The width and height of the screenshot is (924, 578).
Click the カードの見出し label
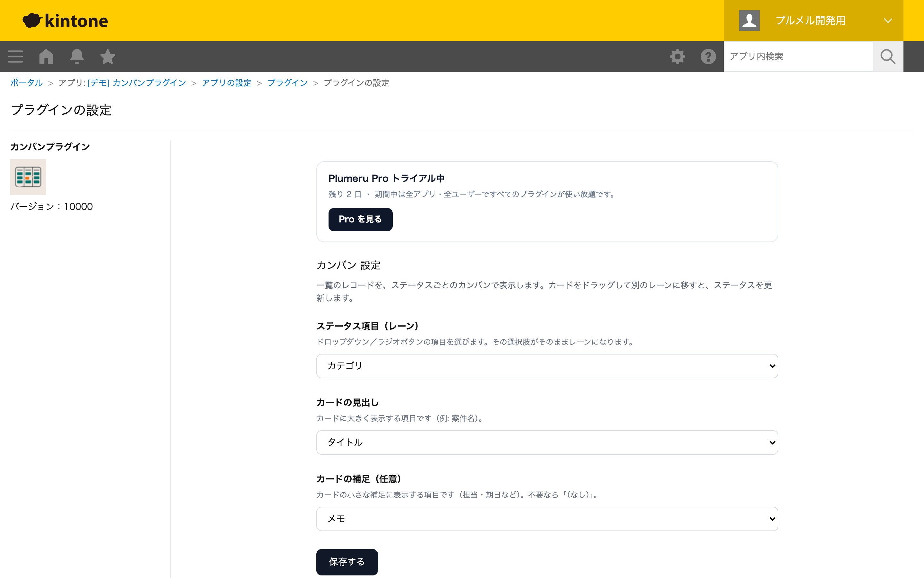tap(347, 403)
